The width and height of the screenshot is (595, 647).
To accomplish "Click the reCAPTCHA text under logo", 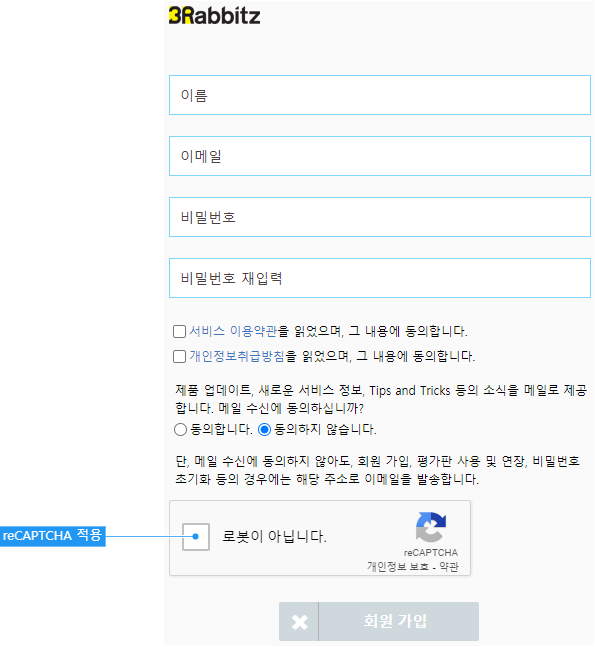I will [x=431, y=553].
